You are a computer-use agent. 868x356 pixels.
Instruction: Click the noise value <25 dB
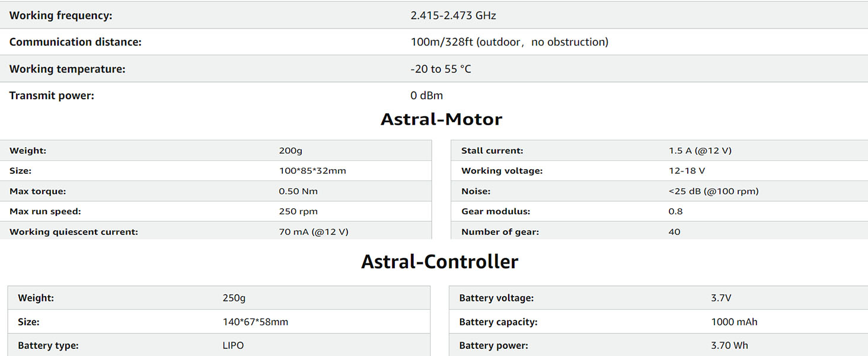point(713,191)
